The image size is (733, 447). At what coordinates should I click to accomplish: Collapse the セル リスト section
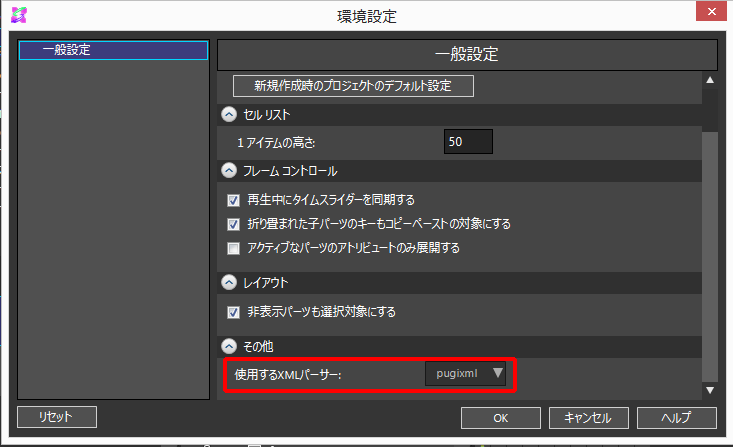229,115
